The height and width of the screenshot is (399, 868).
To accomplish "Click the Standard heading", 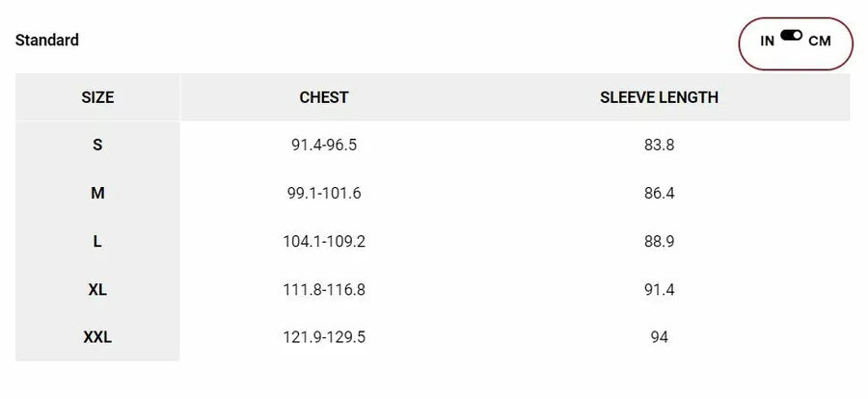I will pos(47,40).
